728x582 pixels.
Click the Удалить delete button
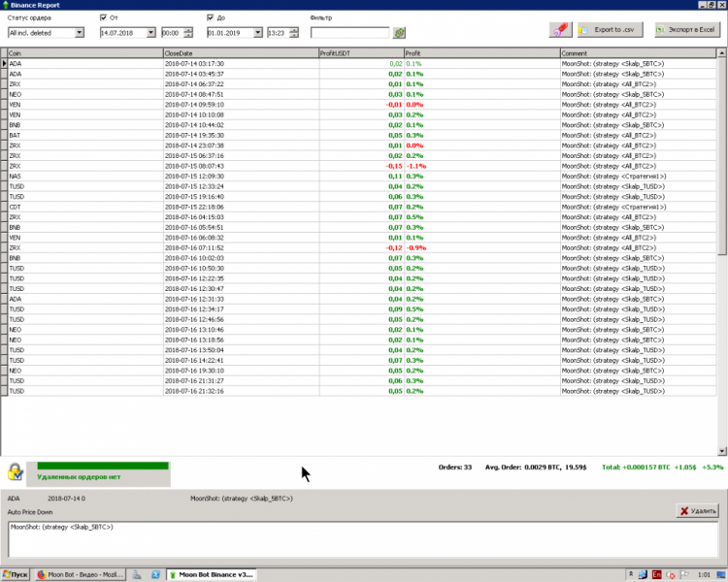coord(697,511)
